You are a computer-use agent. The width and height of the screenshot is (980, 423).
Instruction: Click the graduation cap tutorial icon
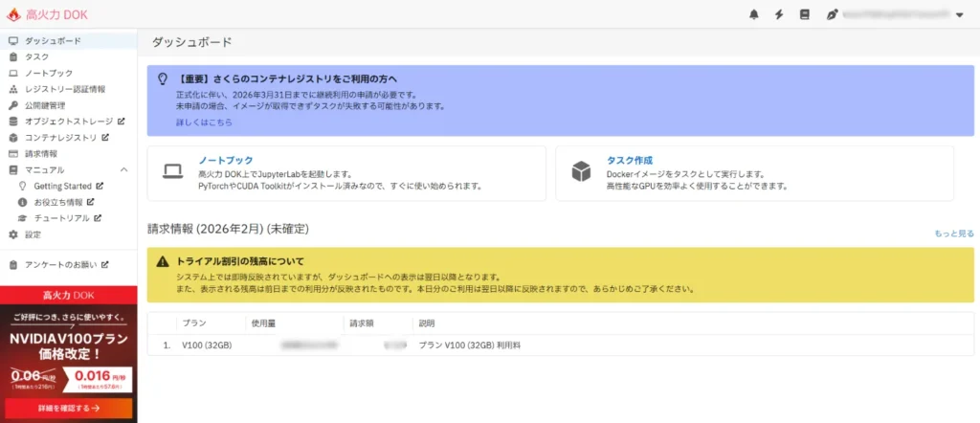(x=23, y=219)
